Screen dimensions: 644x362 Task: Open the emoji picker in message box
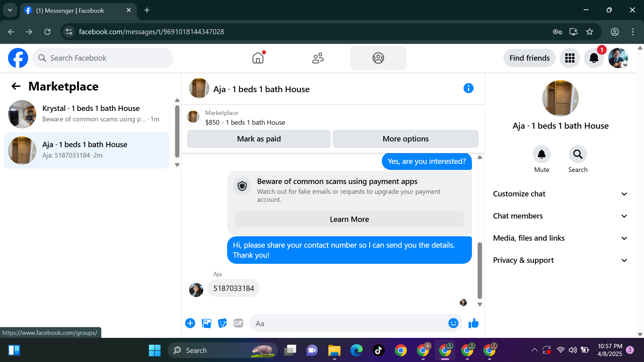tap(453, 323)
